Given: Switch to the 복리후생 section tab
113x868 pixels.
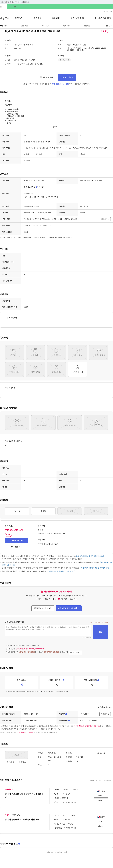Looking at the screenshot, I should click(x=66, y=26).
